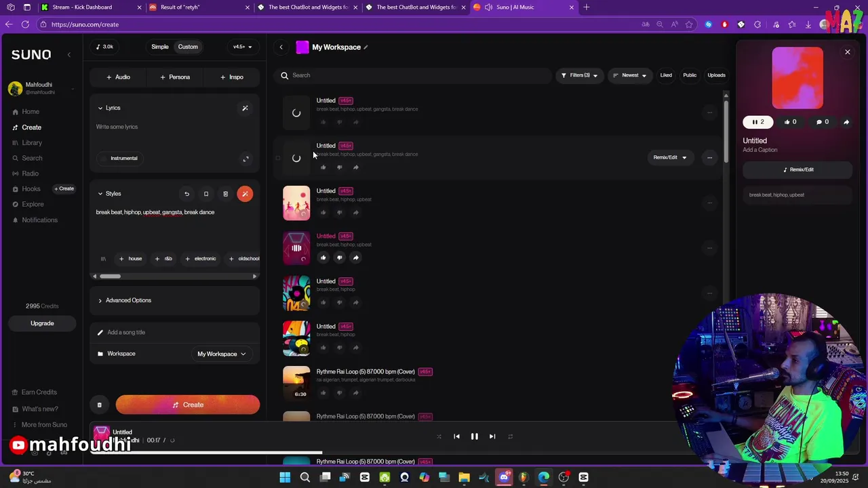
Task: Open the Newest sort dropdown
Action: coord(629,75)
